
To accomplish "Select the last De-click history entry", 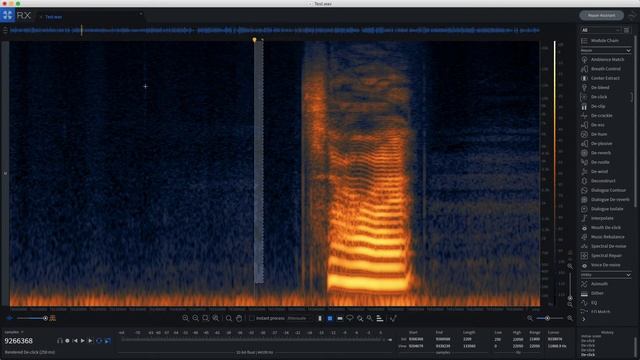I will 588,355.
